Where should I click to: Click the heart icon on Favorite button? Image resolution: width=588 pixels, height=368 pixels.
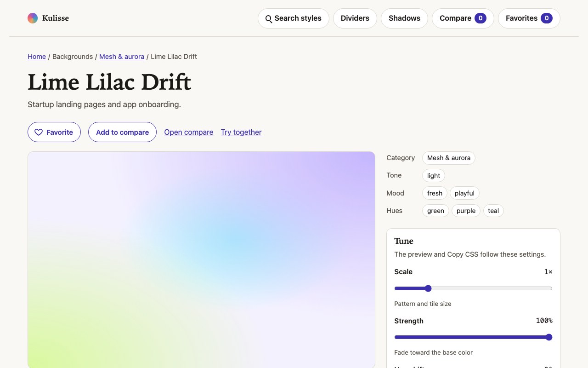tap(39, 132)
